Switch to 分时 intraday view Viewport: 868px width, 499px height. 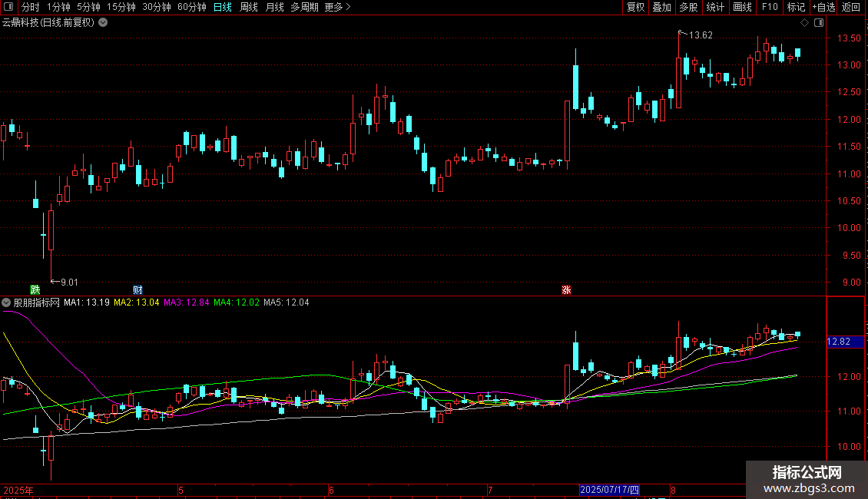pos(31,7)
